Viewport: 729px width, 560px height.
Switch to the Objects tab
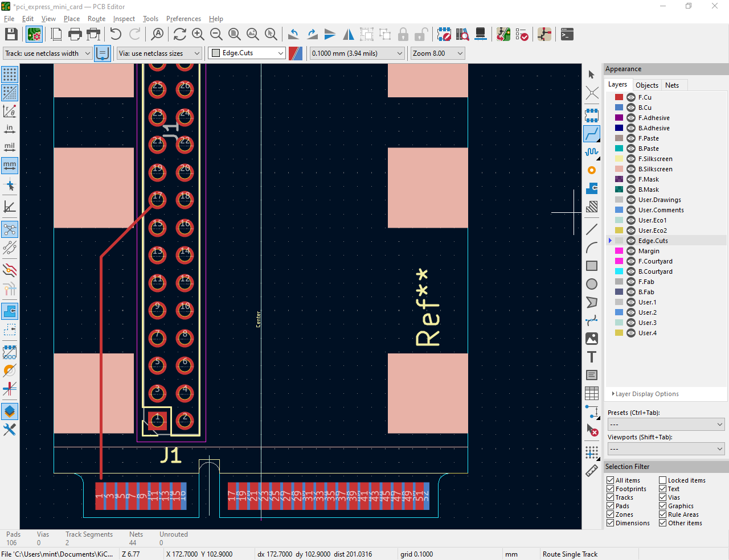tap(646, 85)
